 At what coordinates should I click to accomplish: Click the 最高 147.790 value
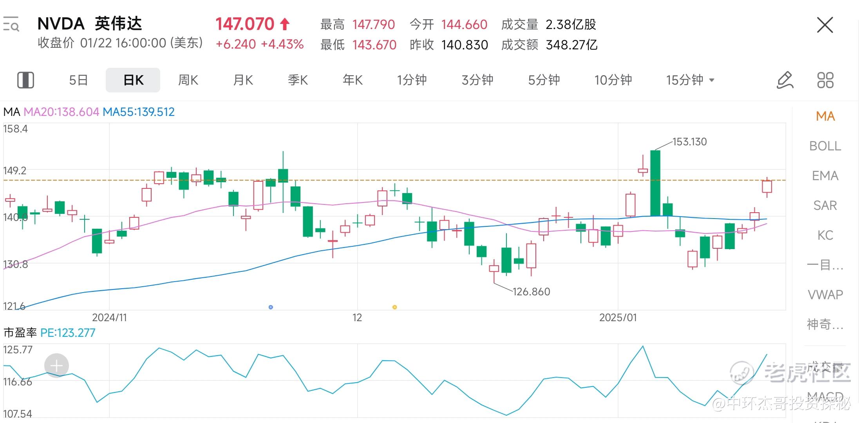[374, 25]
